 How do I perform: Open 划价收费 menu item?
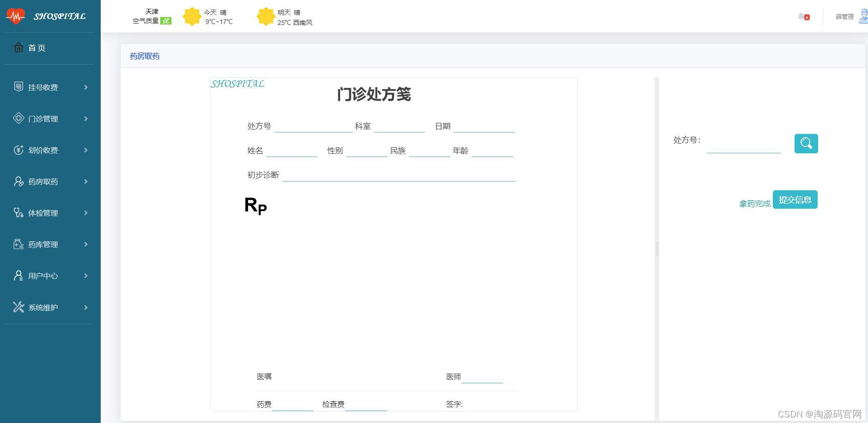click(x=43, y=150)
